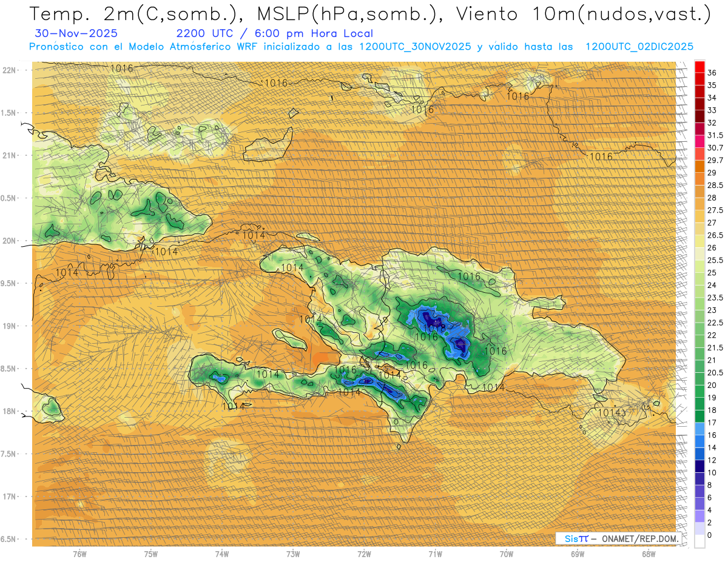Click initialization time '1200UTC_30NOV2025'

415,47
